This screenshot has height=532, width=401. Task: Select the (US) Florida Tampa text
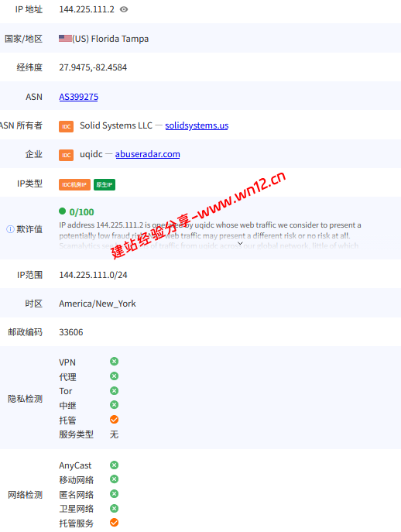110,39
